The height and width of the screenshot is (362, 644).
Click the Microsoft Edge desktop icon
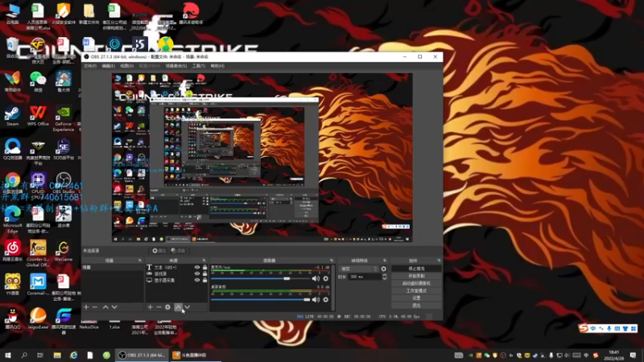point(12,218)
